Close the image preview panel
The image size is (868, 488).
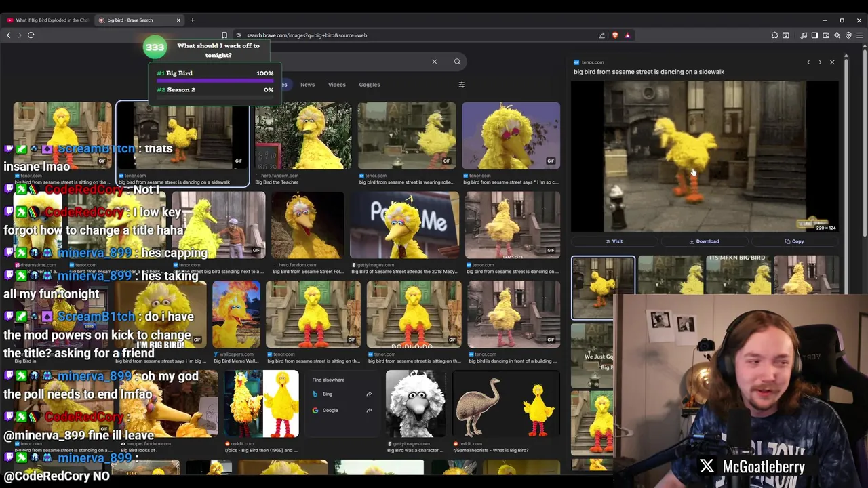click(832, 62)
